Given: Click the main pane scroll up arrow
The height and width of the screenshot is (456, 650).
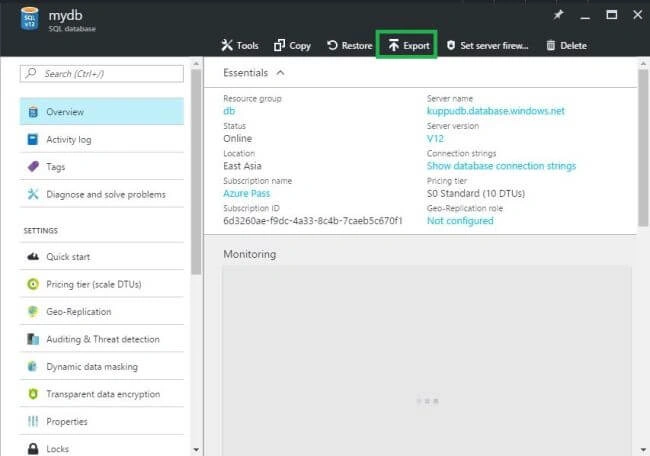Looking at the screenshot, I should 643,64.
